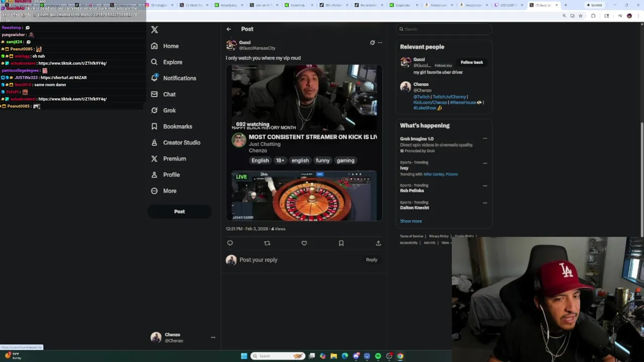Open the Terms of Service link

click(412, 236)
